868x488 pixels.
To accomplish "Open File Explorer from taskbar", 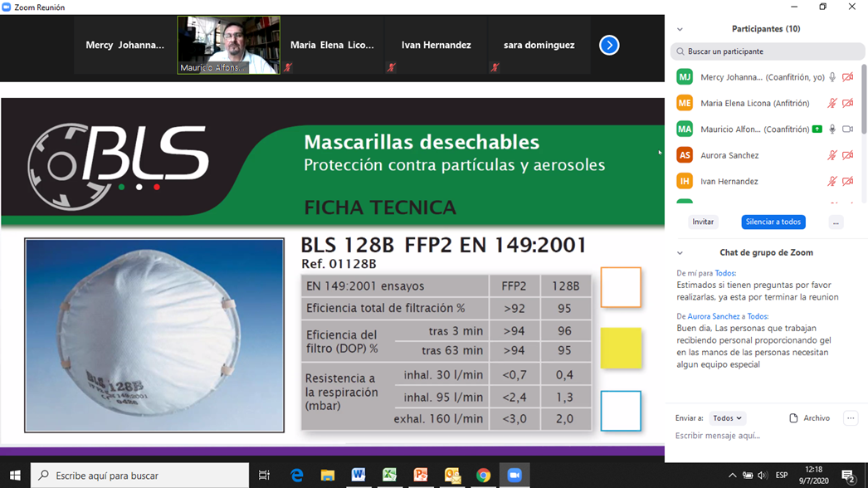I will [328, 476].
